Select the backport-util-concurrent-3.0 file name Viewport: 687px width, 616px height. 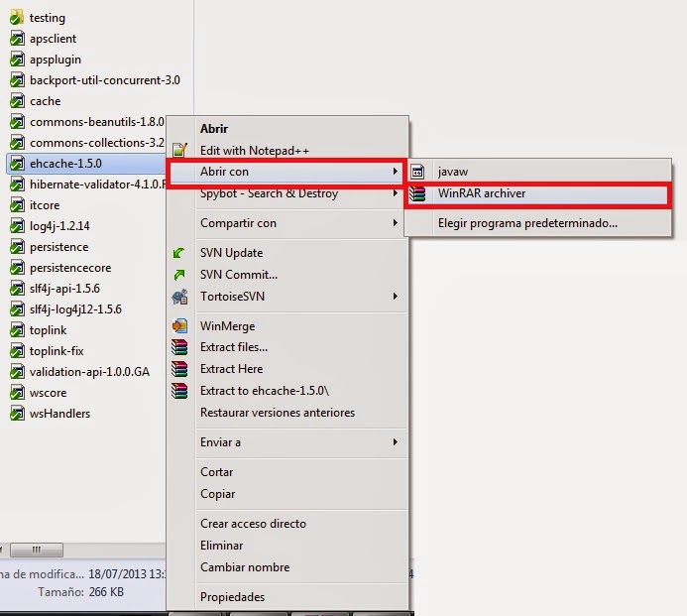click(105, 80)
